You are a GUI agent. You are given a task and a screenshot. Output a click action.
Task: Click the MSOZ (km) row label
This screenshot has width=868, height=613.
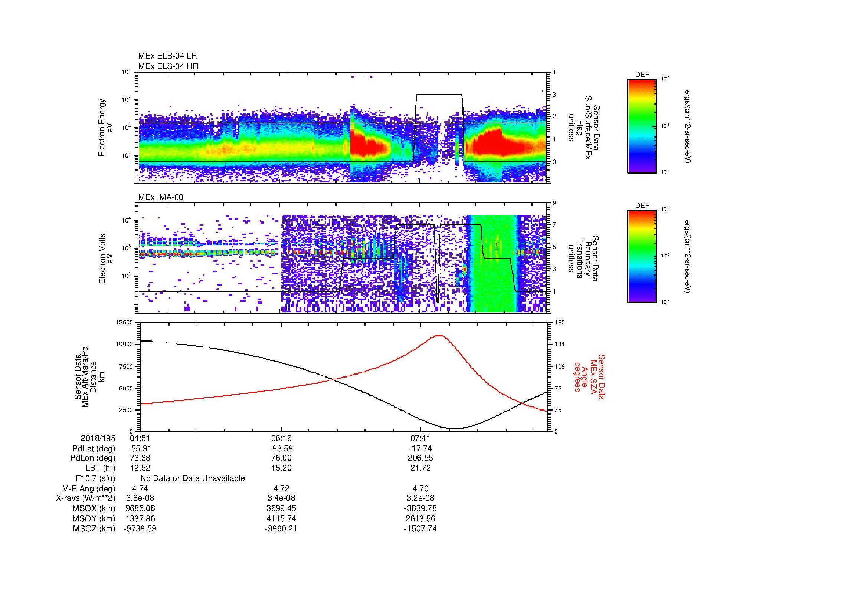pyautogui.click(x=94, y=529)
